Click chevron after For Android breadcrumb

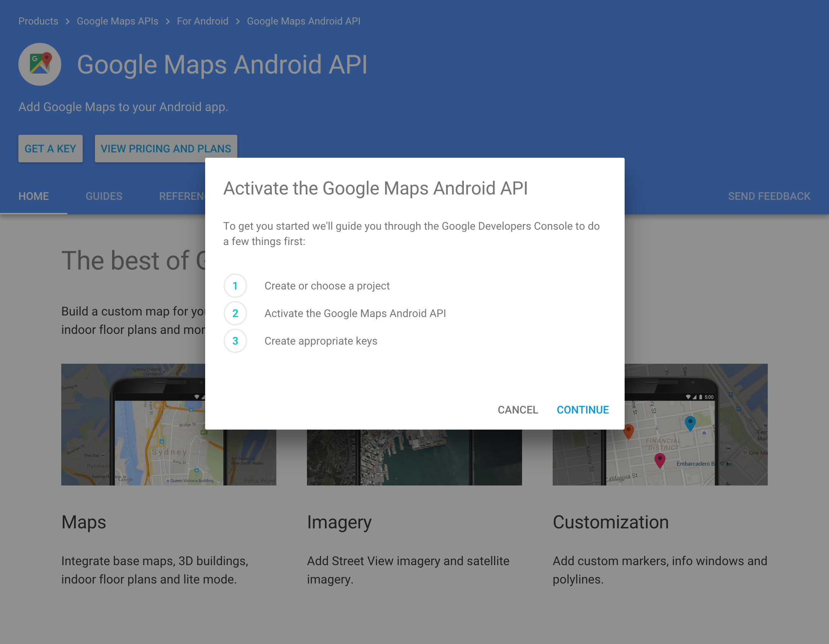[238, 21]
